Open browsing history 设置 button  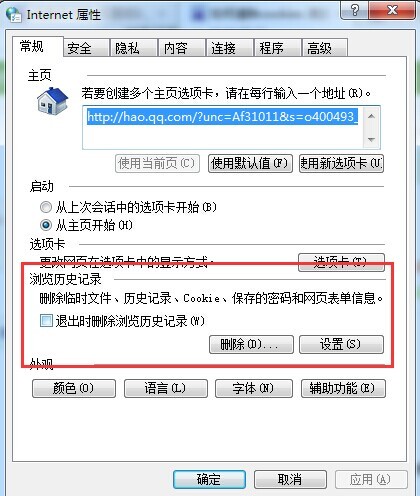pyautogui.click(x=341, y=344)
